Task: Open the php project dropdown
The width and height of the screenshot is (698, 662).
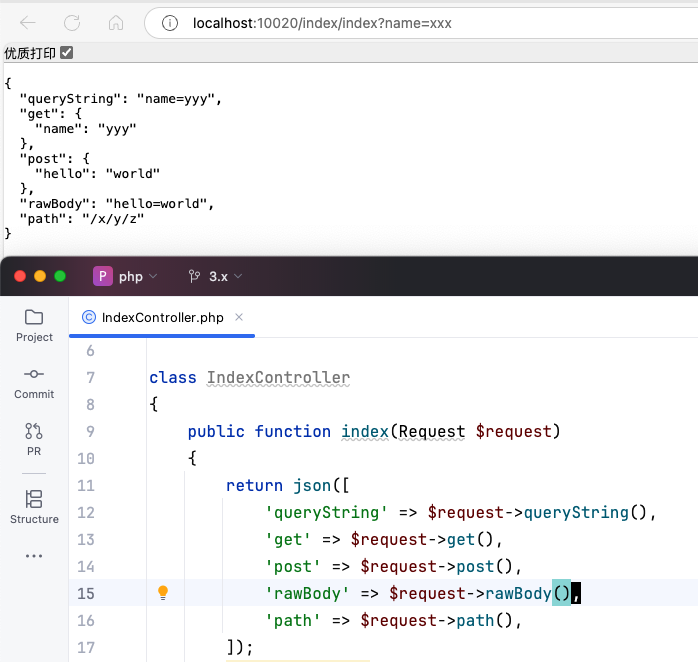Action: 125,276
